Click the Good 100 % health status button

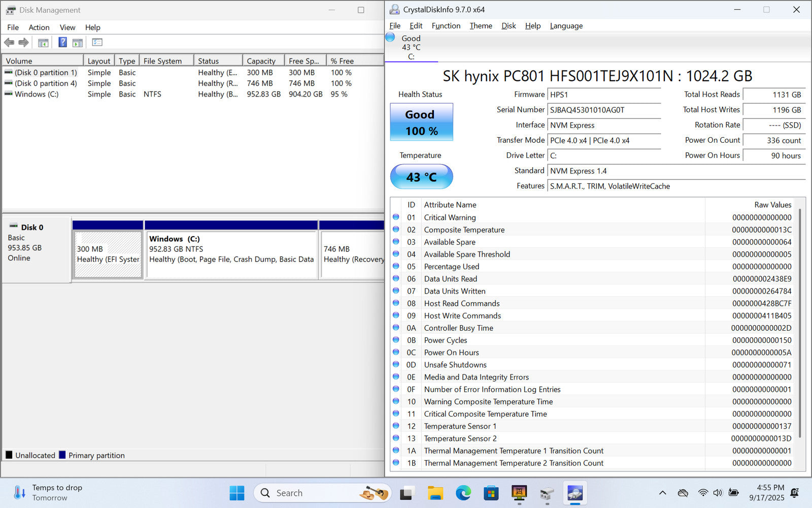click(x=421, y=122)
